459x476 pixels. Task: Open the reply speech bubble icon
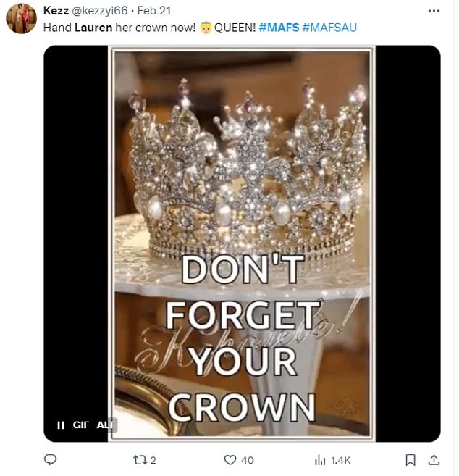[51, 459]
